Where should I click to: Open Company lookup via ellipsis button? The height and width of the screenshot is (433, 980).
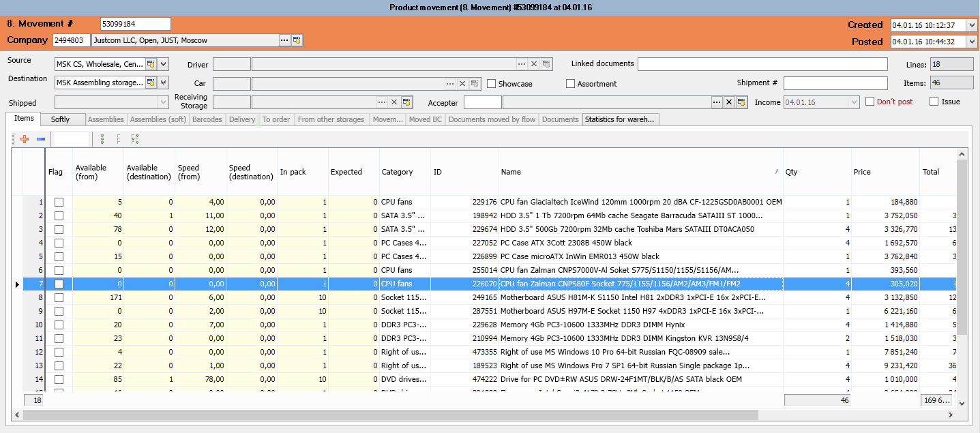pos(284,40)
